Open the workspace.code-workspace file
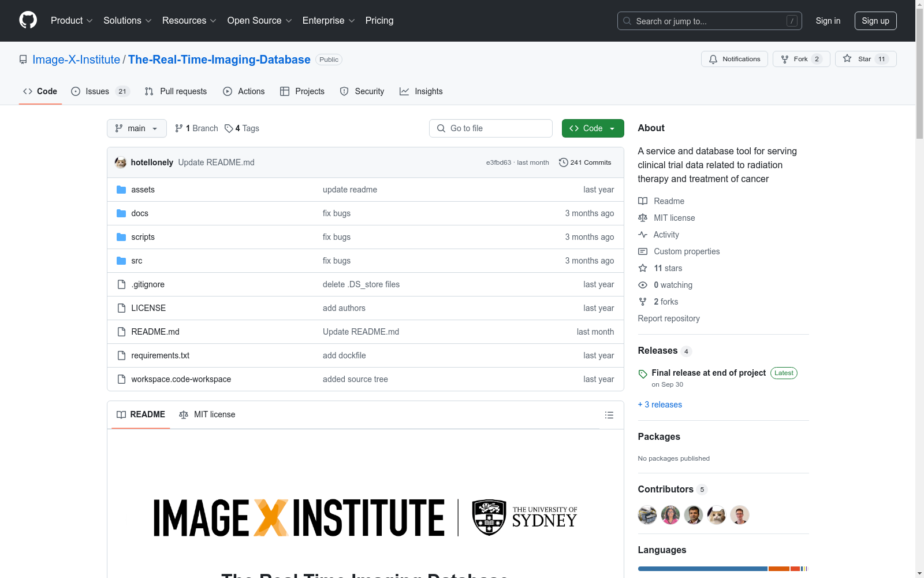 [181, 379]
